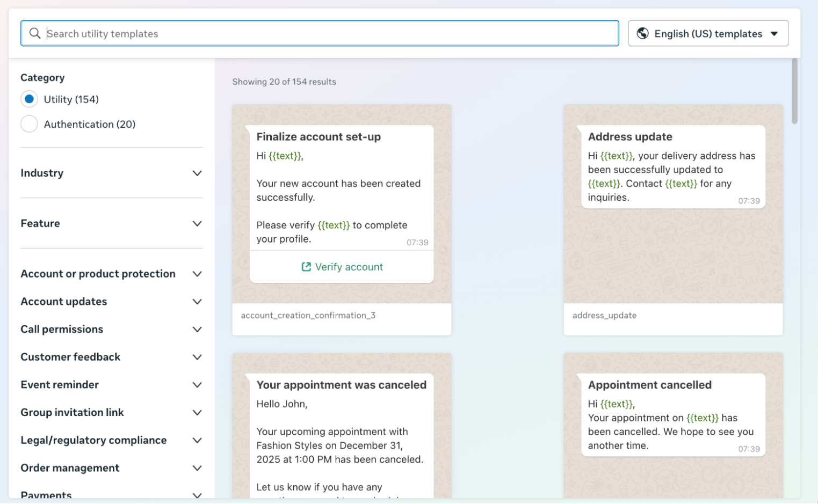Click Customer feedback label
Viewport: 818px width, 504px height.
pyautogui.click(x=70, y=357)
